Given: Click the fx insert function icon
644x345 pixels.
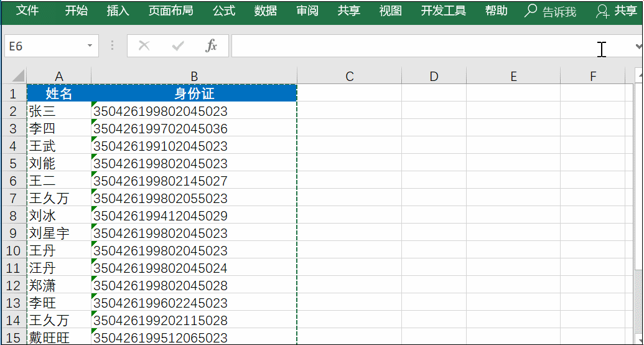Looking at the screenshot, I should coord(211,45).
